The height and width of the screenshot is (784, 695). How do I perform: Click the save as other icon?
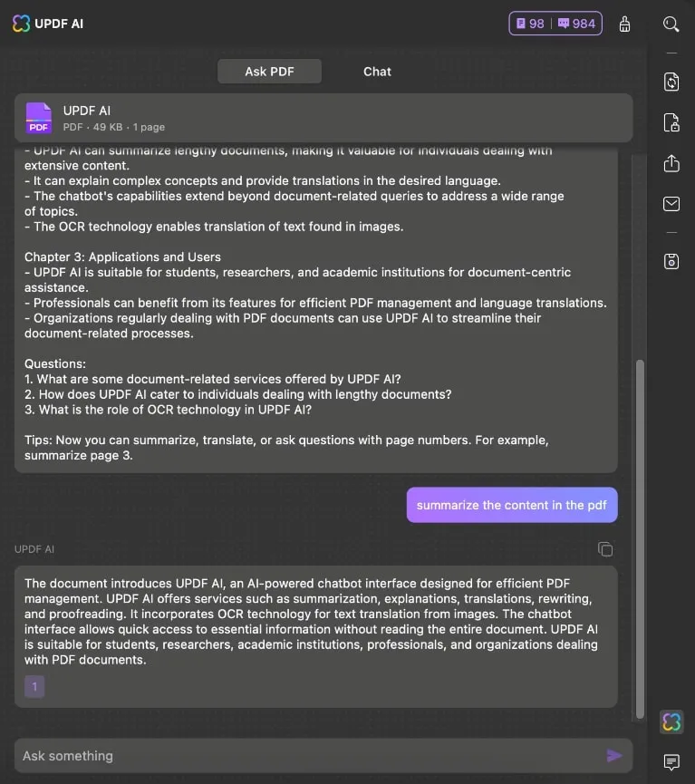671,261
